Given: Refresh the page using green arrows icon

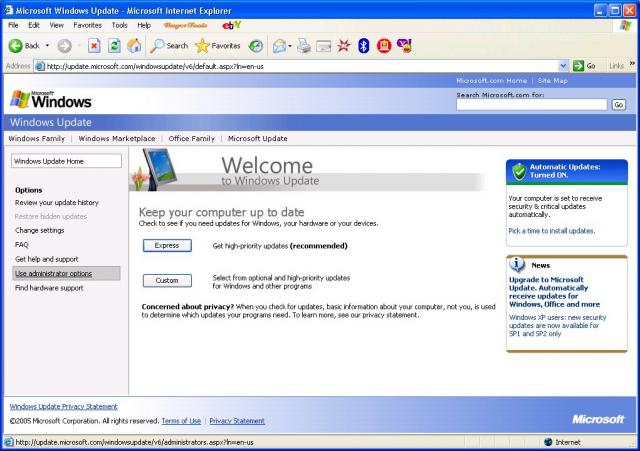Looking at the screenshot, I should click(x=114, y=46).
